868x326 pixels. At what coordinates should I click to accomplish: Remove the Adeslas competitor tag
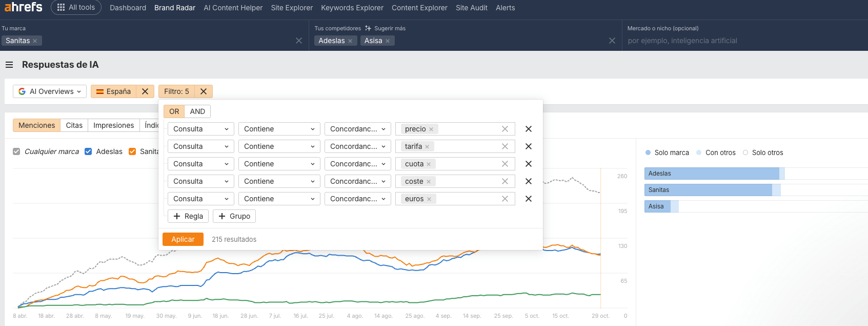point(350,41)
